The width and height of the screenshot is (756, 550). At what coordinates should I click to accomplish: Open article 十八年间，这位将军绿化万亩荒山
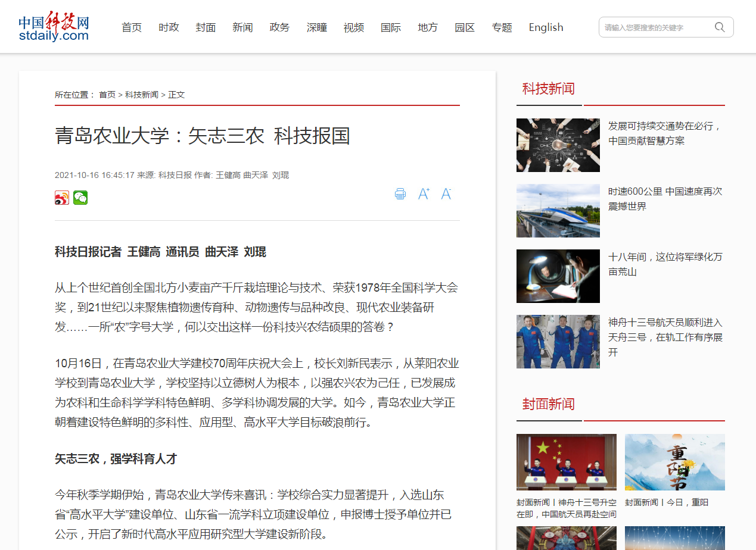(665, 264)
